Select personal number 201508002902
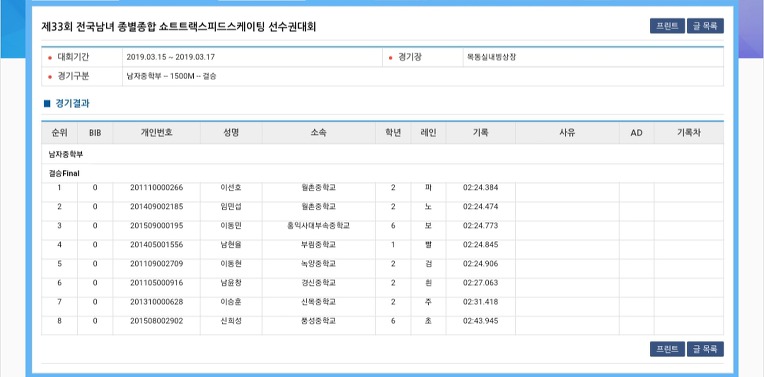Viewport: 764px width, 377px height. 156,321
